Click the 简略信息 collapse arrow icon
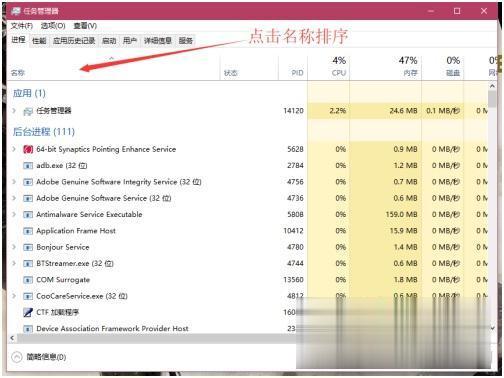The height and width of the screenshot is (378, 504). [17, 357]
